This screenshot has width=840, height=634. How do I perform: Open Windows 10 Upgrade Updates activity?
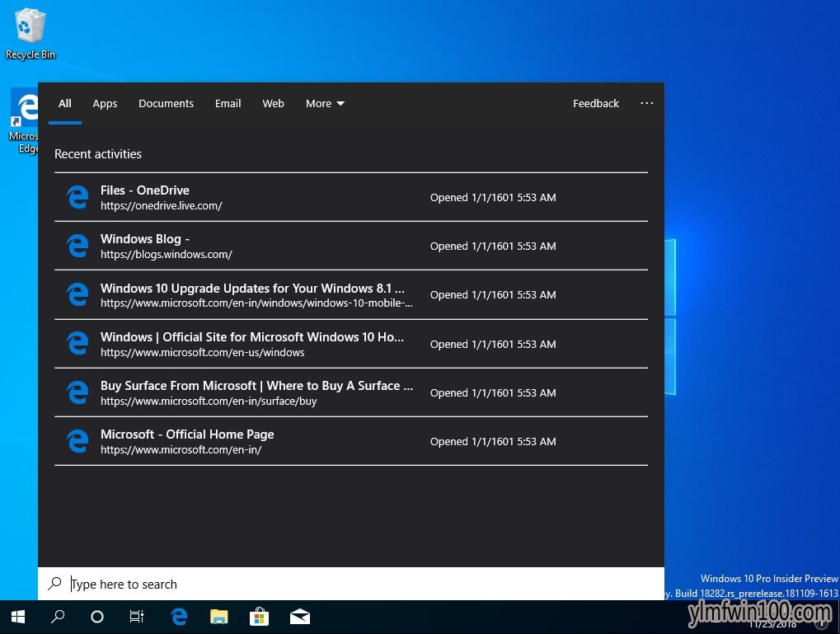tap(351, 295)
